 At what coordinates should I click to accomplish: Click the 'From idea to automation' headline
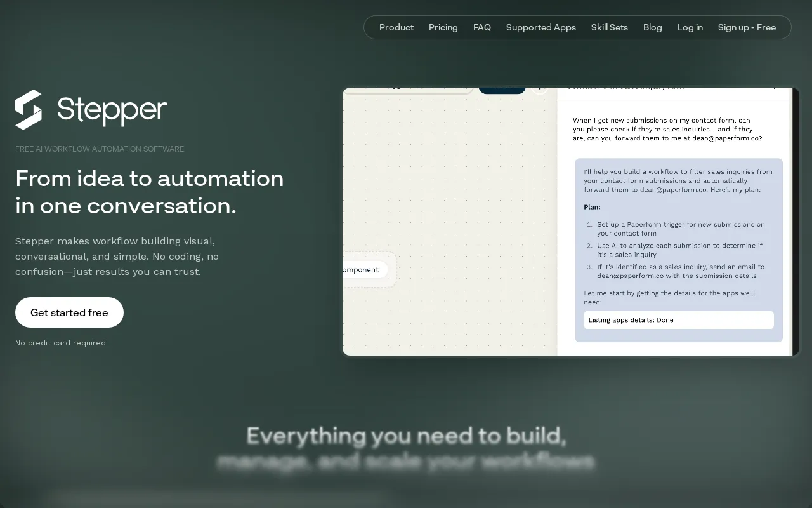pyautogui.click(x=150, y=192)
